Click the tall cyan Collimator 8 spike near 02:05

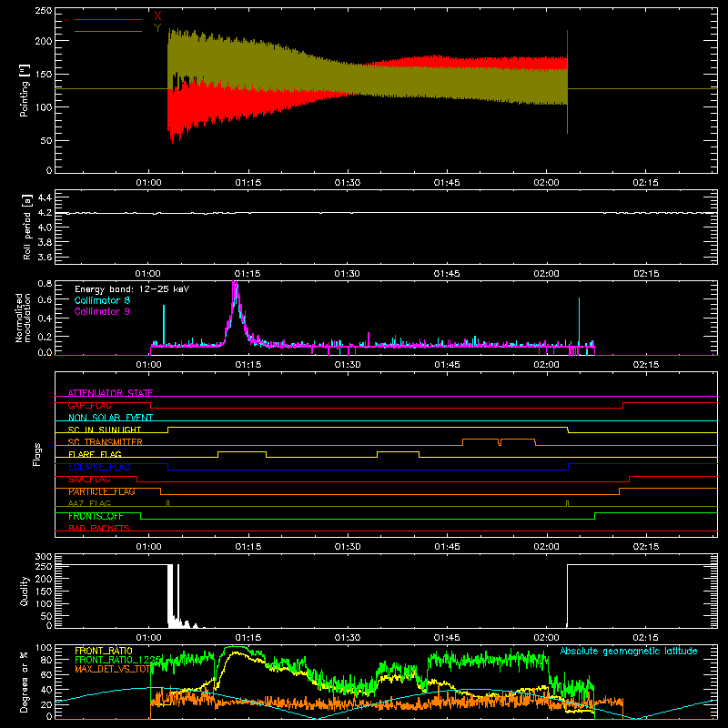579,320
